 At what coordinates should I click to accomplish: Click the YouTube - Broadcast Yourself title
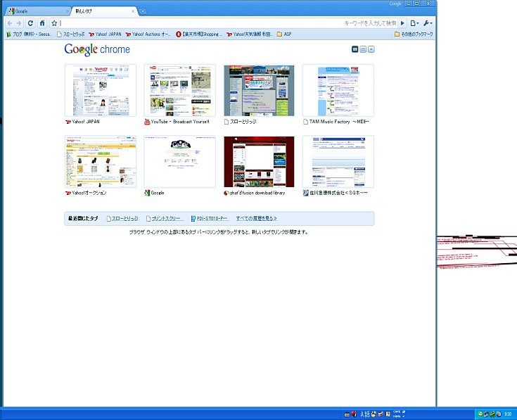(x=180, y=122)
